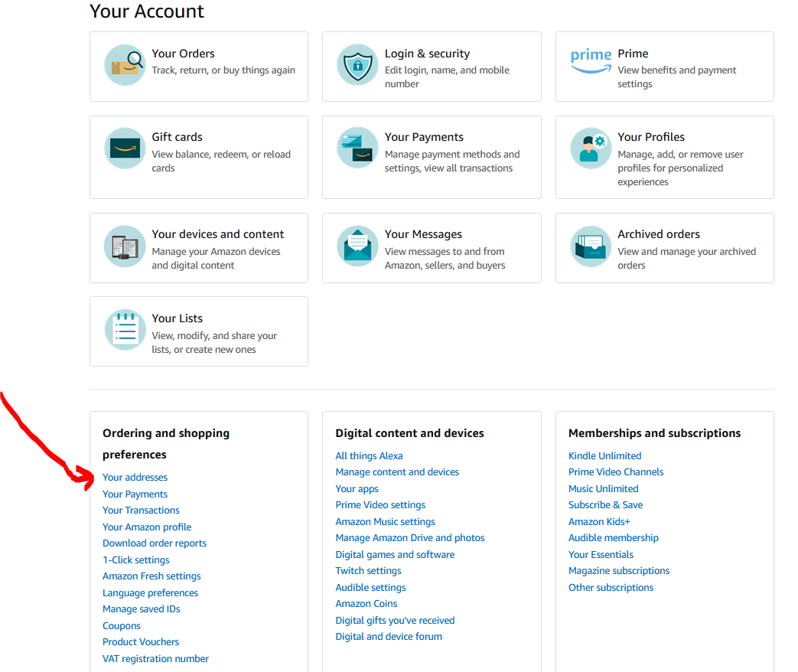Open the Kindle Unlimited membership page

pyautogui.click(x=604, y=455)
